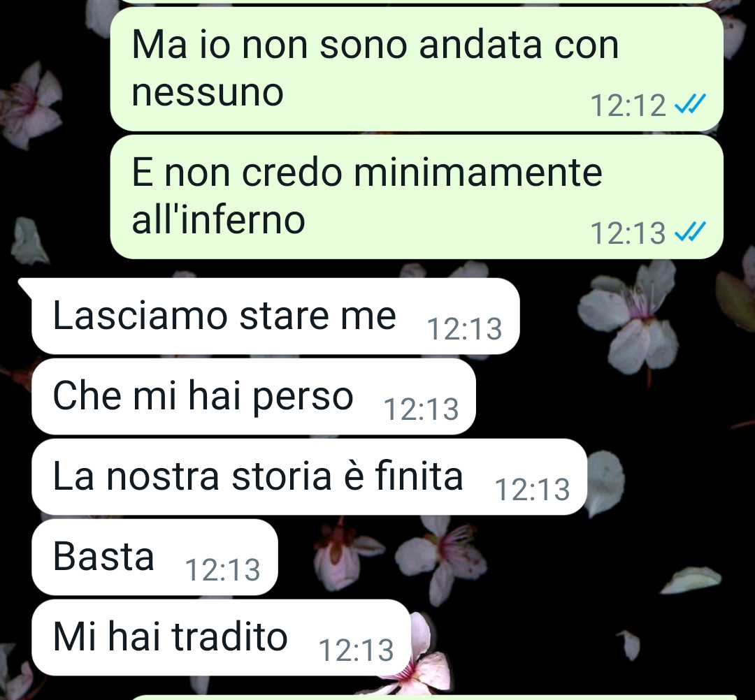Click the 12:13 timestamp beside "Basta"
Screen dimensions: 755x700
[x=222, y=570]
